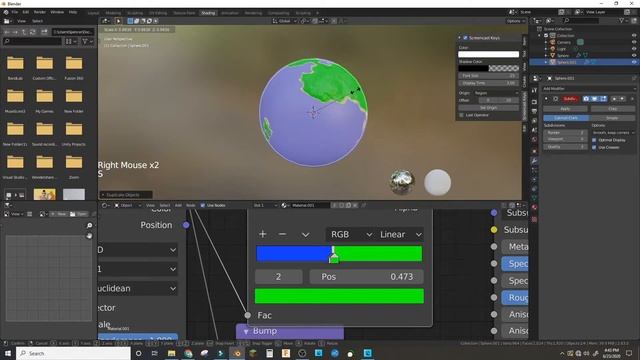The width and height of the screenshot is (640, 360).
Task: Click the image editor pan hand icon
Action: [89, 236]
